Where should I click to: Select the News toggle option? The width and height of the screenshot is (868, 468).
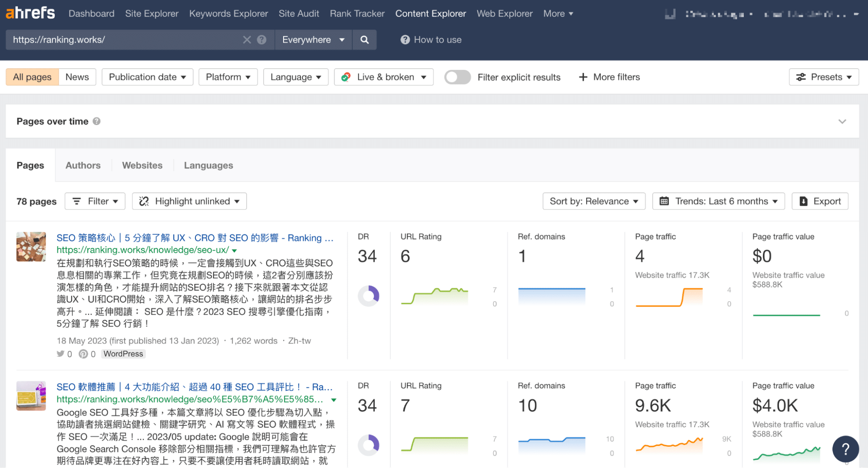pos(77,77)
